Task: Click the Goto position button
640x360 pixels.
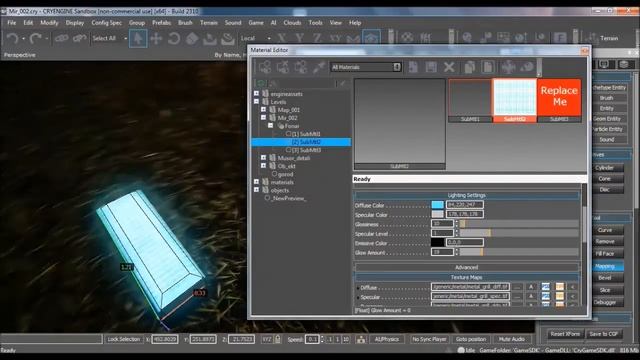Action: pyautogui.click(x=471, y=339)
